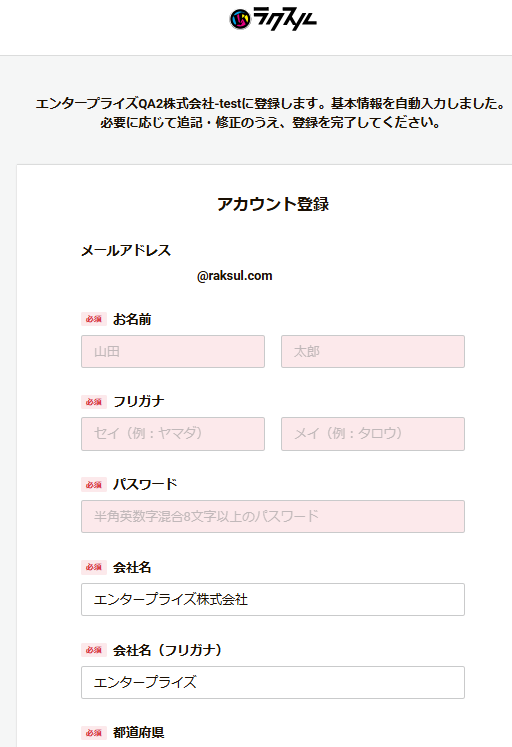
Task: Click the 必須 badge beside お名前
Action: [x=94, y=319]
